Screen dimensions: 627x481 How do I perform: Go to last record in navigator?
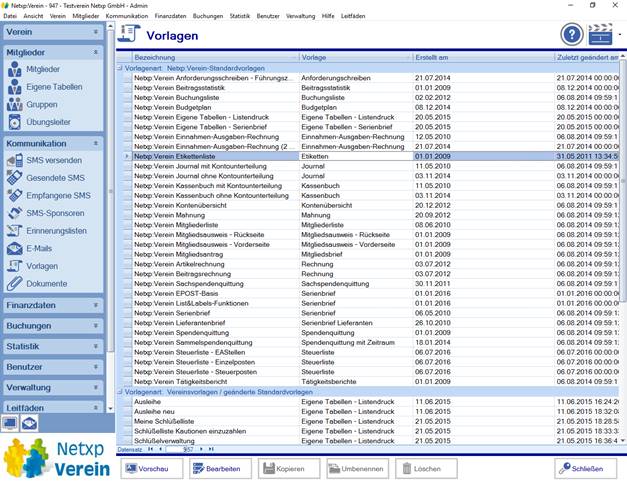[x=211, y=449]
